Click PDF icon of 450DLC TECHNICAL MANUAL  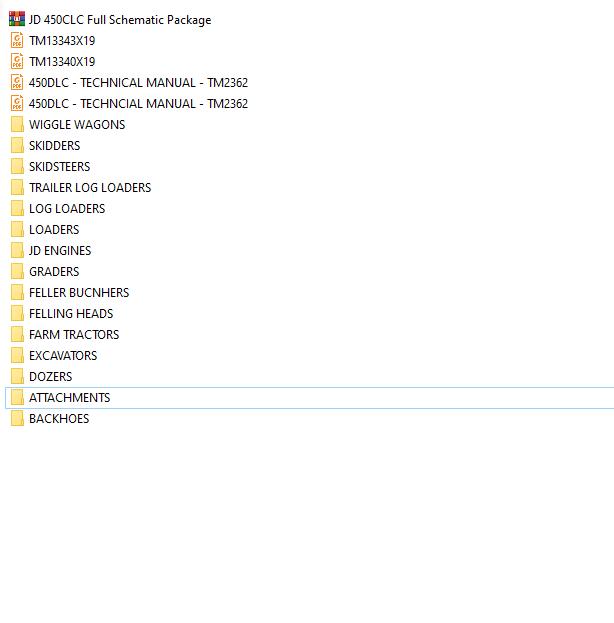(x=17, y=82)
